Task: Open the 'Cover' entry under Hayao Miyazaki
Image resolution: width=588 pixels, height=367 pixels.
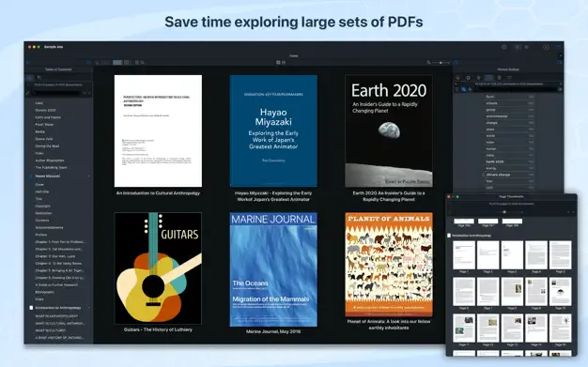Action: click(39, 184)
